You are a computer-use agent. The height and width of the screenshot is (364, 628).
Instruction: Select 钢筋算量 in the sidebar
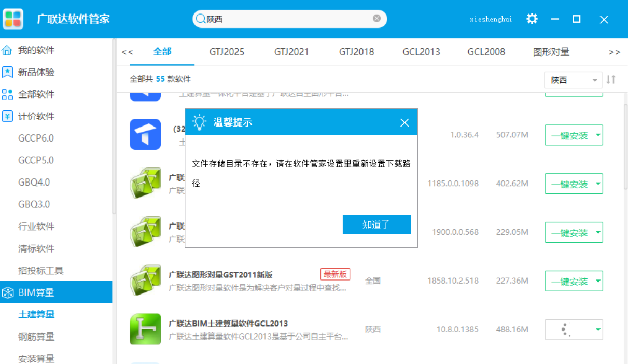coord(36,337)
